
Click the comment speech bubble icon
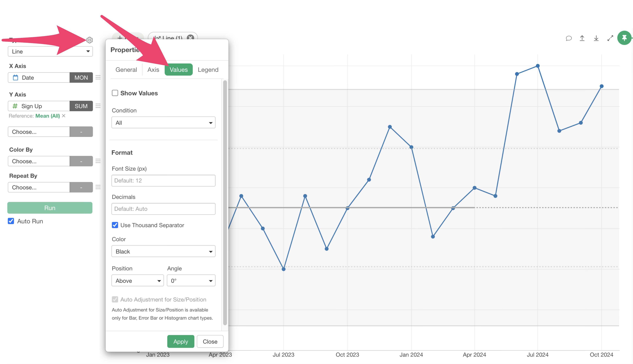coord(569,38)
